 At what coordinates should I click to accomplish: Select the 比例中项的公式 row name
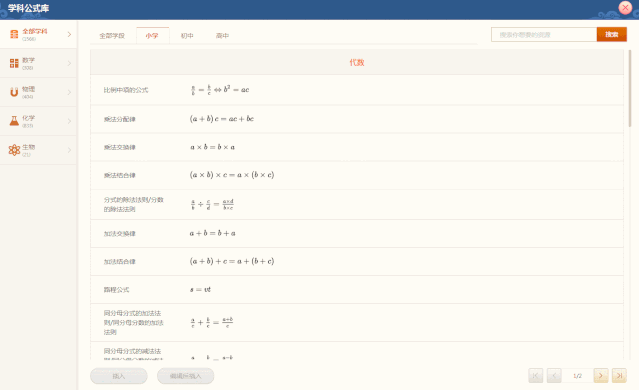click(126, 90)
